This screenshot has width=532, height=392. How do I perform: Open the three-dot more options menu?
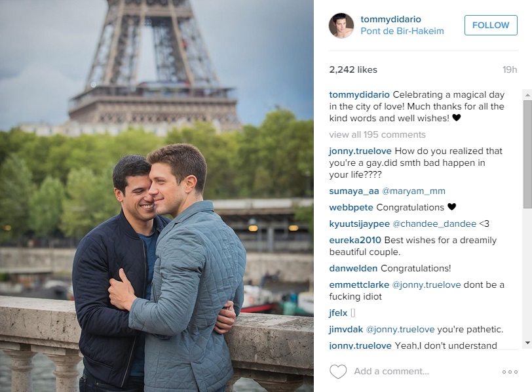tap(510, 372)
